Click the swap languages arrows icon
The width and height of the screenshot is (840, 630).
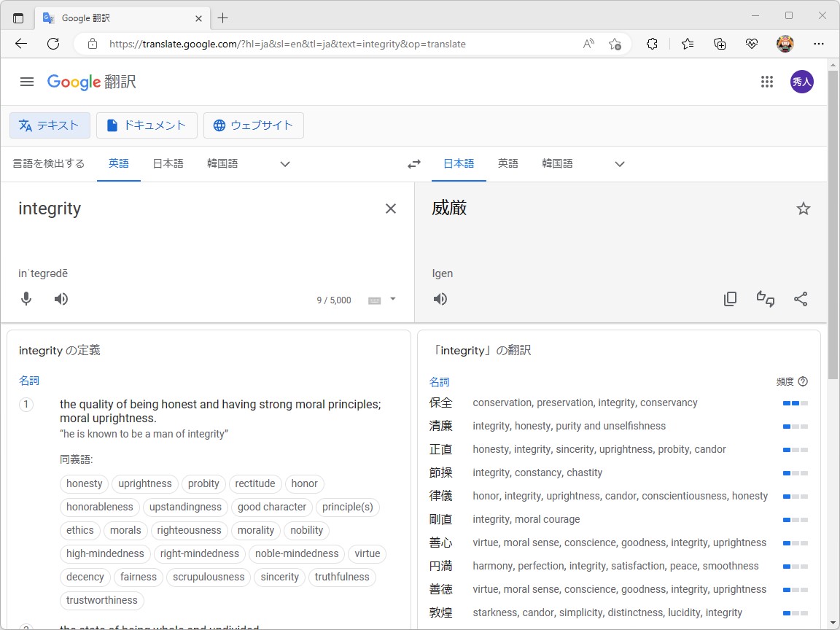click(x=413, y=163)
